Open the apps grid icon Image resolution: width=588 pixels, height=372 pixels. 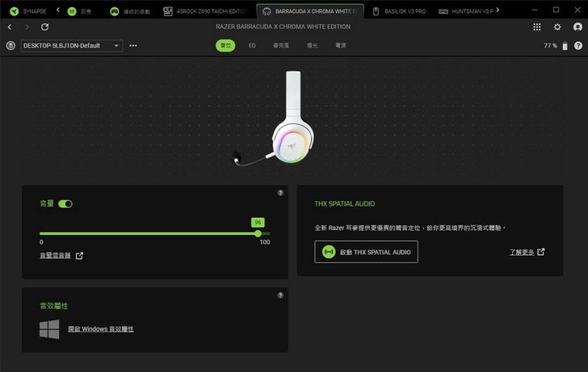pos(537,27)
